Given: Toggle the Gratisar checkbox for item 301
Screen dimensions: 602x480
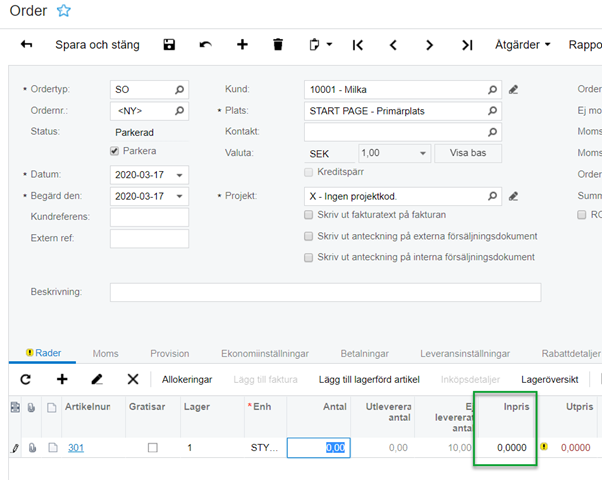Looking at the screenshot, I should pyautogui.click(x=152, y=448).
